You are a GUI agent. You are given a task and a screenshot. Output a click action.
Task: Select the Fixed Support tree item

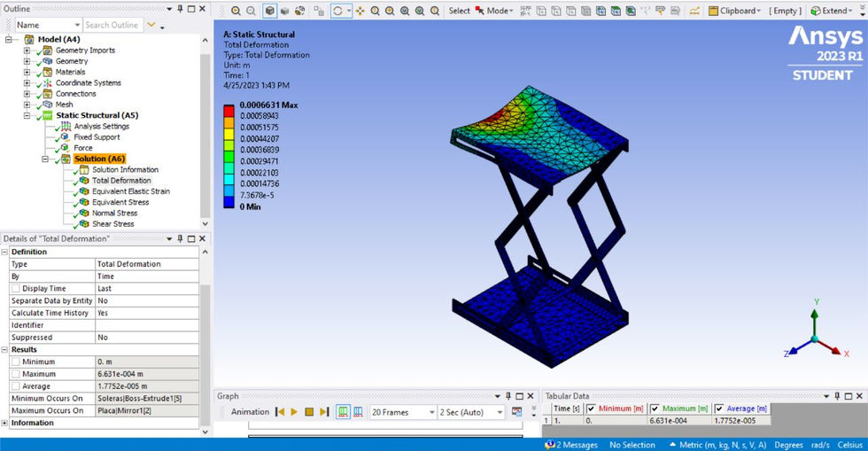97,136
